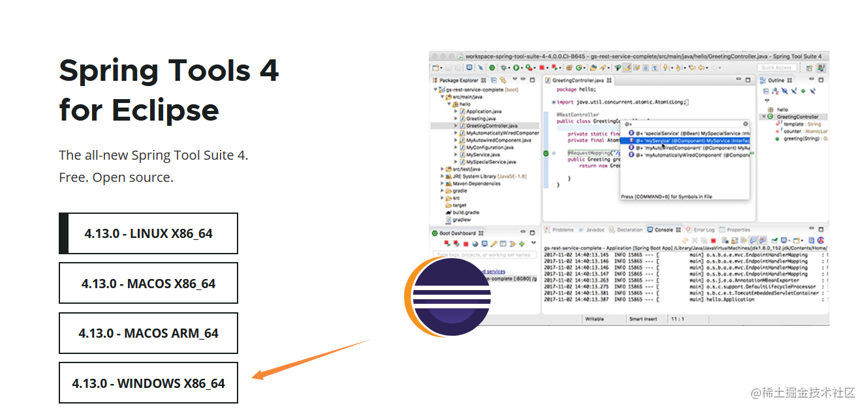This screenshot has height=412, width=868.
Task: Open the Properties tab
Action: (x=735, y=229)
